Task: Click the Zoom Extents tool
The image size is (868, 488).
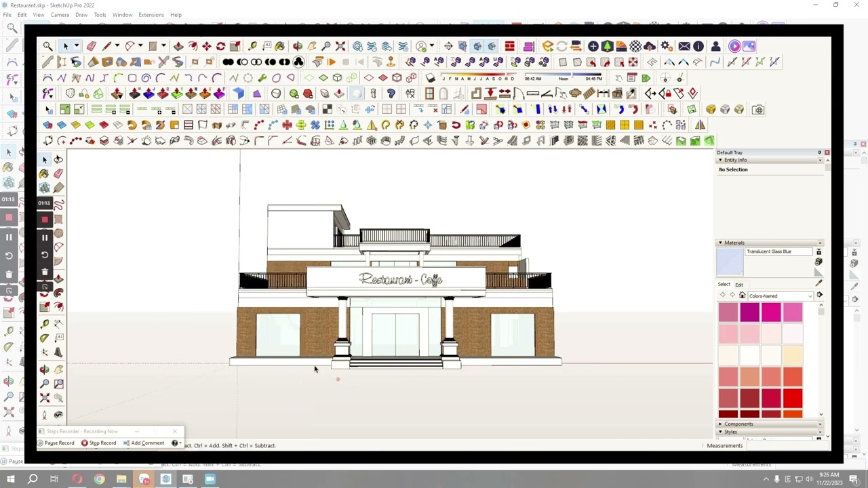Action: click(340, 46)
